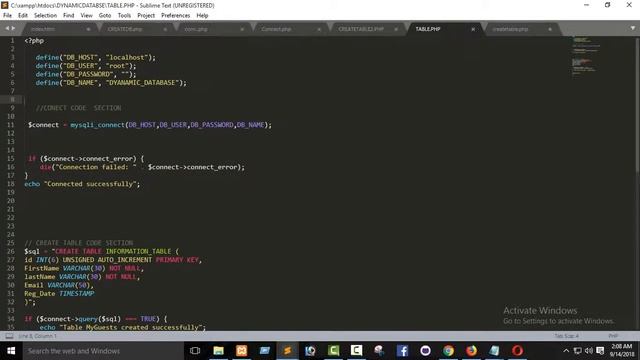Click Line 8, Column 1 status text

(38, 336)
